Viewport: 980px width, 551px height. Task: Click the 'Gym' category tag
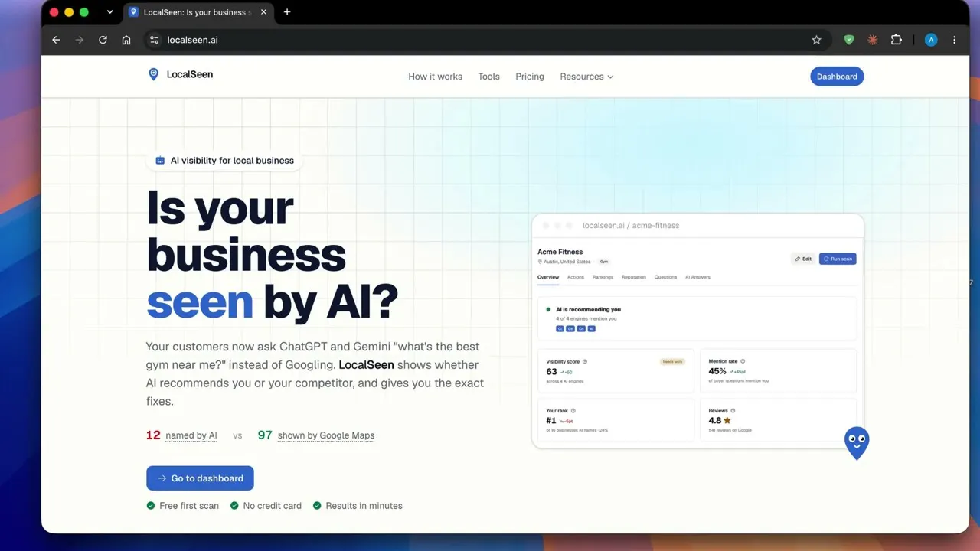coord(604,262)
